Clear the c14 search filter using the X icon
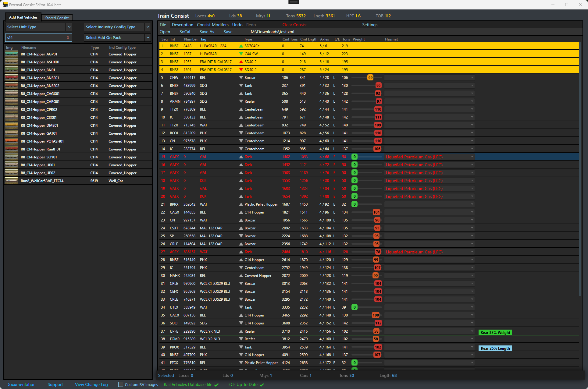 (x=68, y=37)
